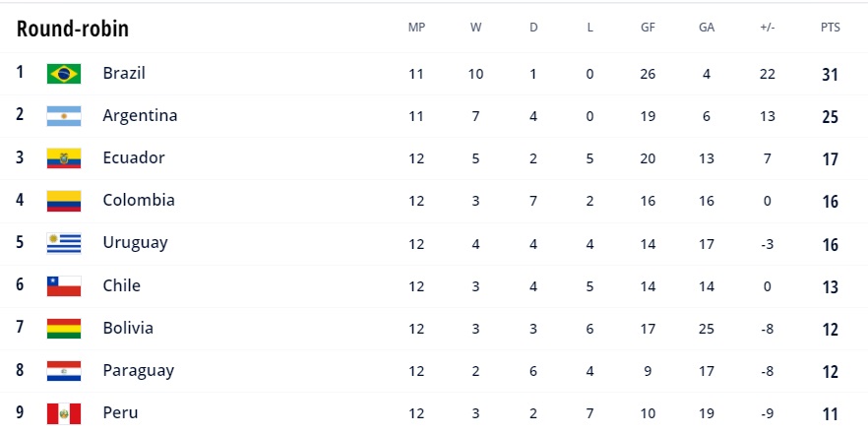Click the +/- column header
868x434 pixels.
(768, 28)
